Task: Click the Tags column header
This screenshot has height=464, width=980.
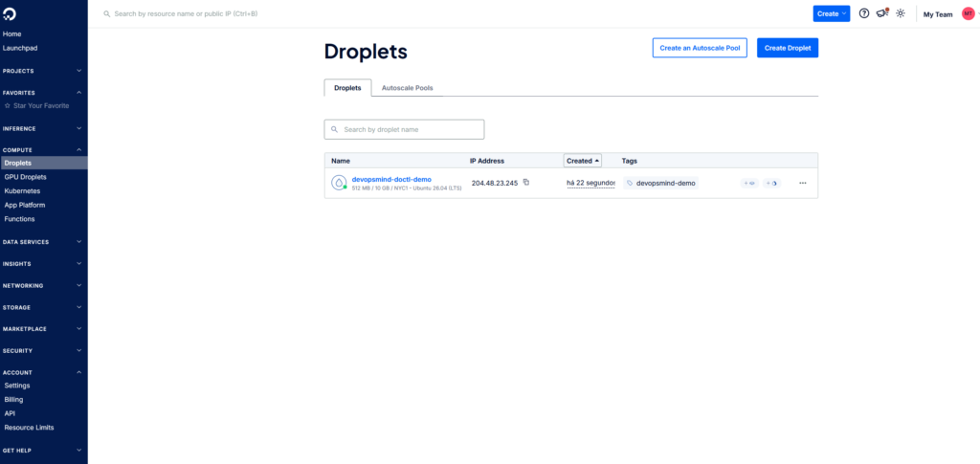Action: click(630, 161)
